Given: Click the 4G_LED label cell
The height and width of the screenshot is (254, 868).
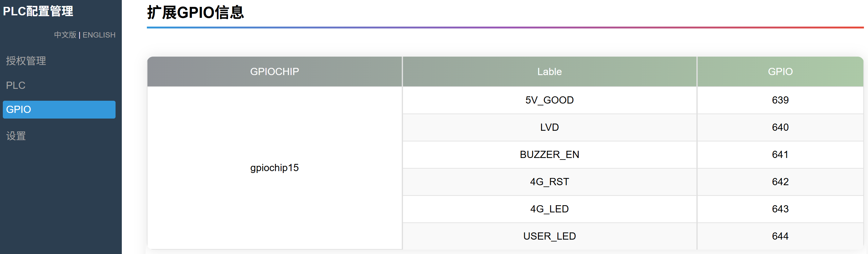Looking at the screenshot, I should [x=549, y=209].
